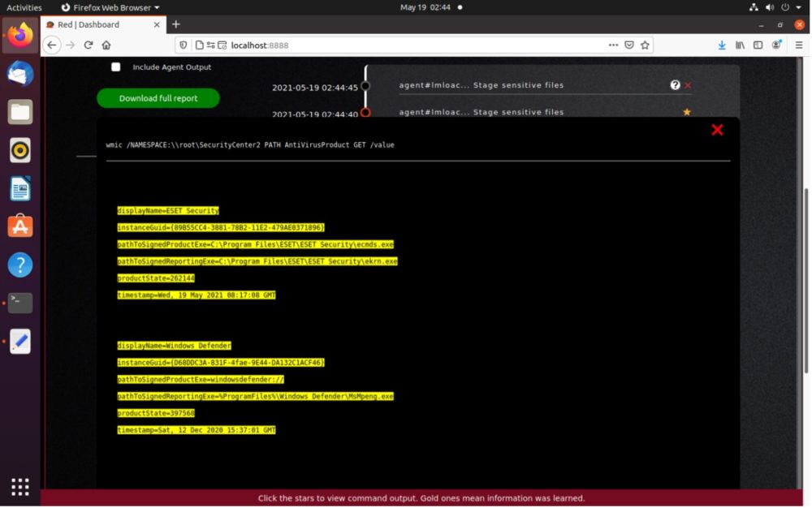Open Text Editor from the dock
This screenshot has height=508, width=812.
point(20,341)
